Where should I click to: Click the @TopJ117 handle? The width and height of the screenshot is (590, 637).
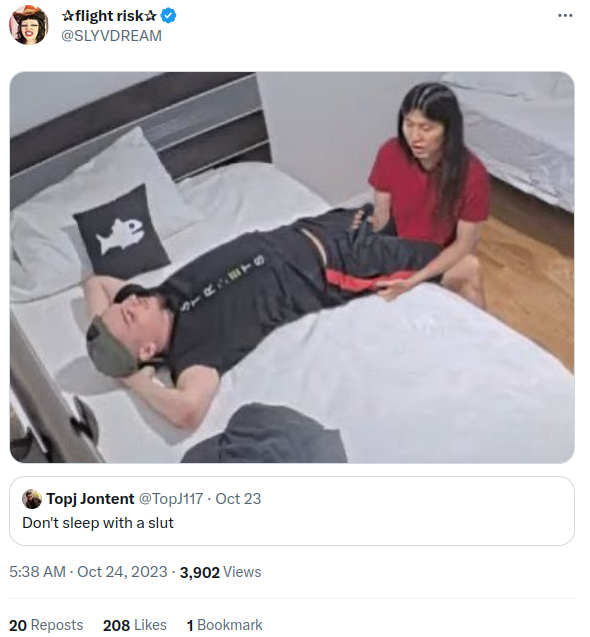[171, 499]
